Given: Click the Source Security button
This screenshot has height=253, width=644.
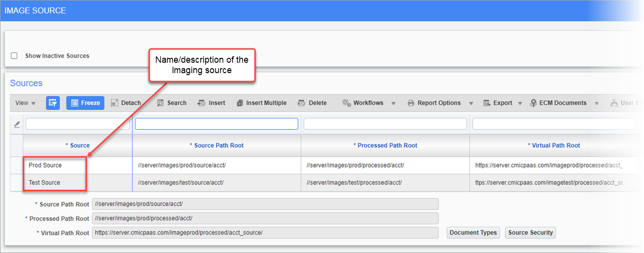Looking at the screenshot, I should (x=530, y=233).
